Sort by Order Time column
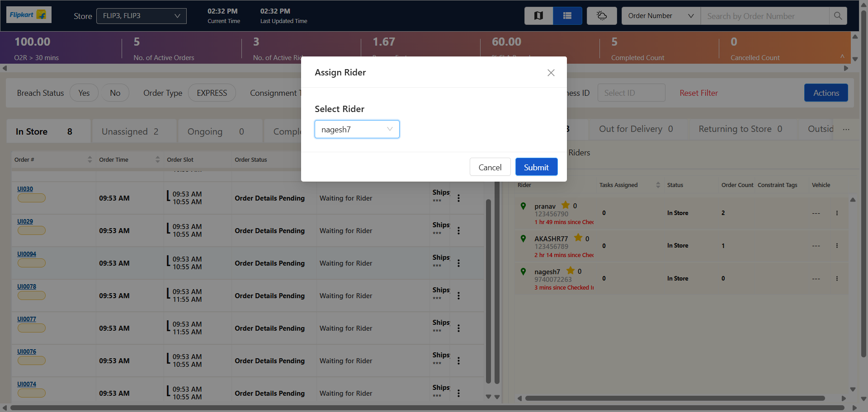 pyautogui.click(x=157, y=159)
